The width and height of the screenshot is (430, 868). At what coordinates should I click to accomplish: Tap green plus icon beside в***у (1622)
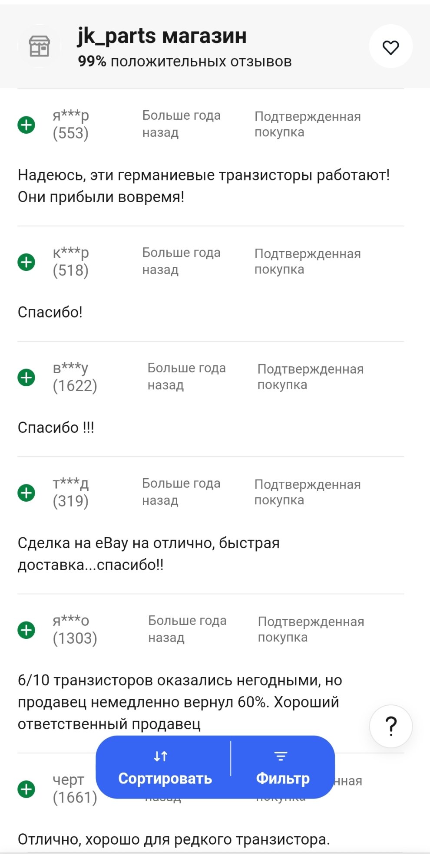click(x=26, y=378)
